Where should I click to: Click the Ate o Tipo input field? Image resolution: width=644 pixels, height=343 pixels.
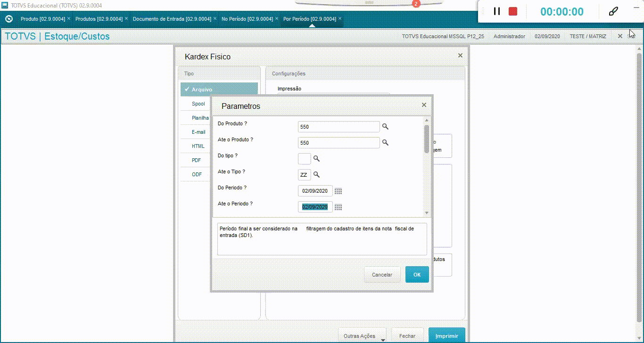305,175
